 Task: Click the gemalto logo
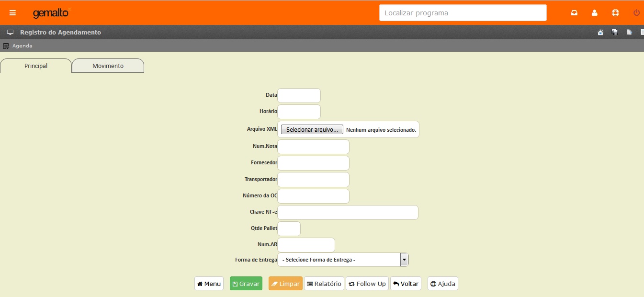pos(51,13)
